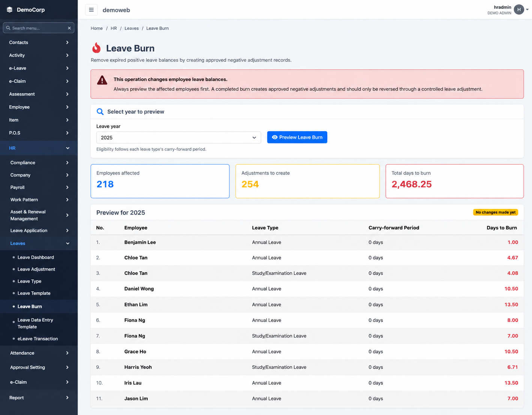Click the flame icon beside Leave Burn title

point(96,48)
